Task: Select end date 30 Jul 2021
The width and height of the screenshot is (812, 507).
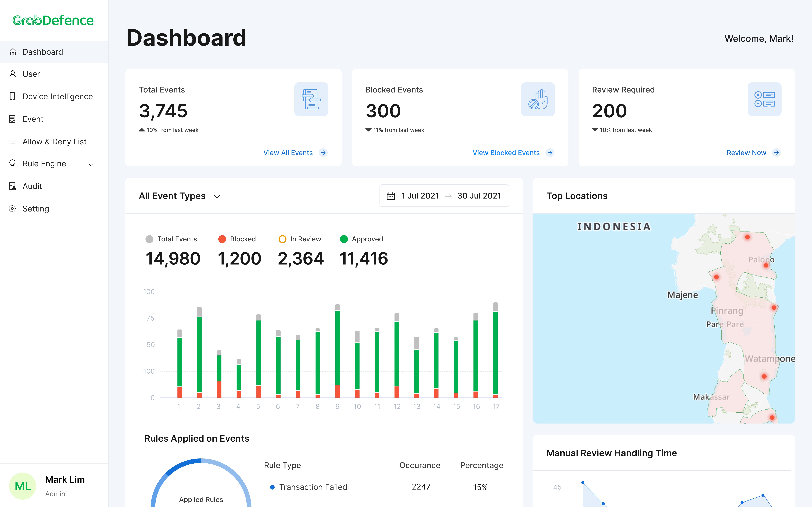Action: tap(479, 196)
